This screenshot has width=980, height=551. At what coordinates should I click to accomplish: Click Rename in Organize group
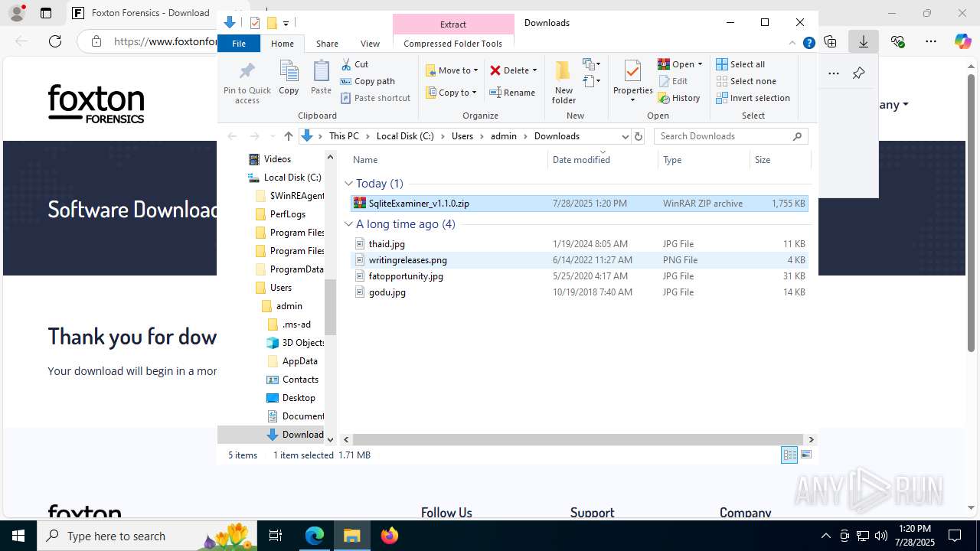click(x=512, y=93)
